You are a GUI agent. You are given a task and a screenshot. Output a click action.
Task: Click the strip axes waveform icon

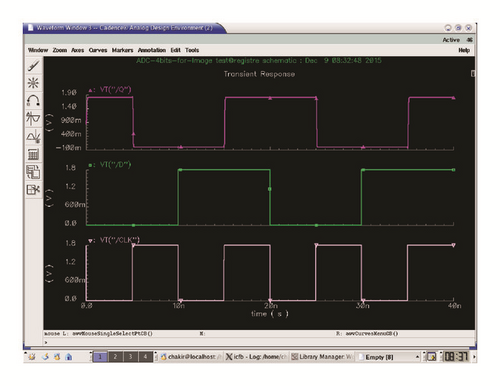[x=33, y=118]
